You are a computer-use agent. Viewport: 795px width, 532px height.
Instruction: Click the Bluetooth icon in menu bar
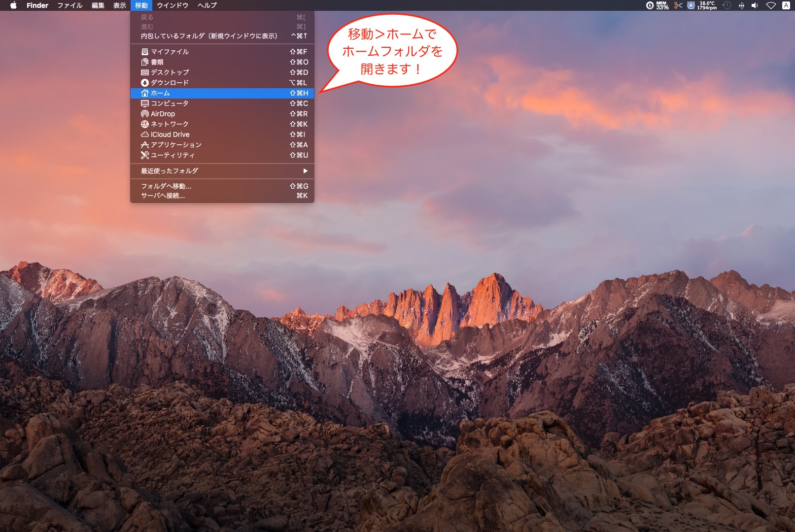click(741, 5)
